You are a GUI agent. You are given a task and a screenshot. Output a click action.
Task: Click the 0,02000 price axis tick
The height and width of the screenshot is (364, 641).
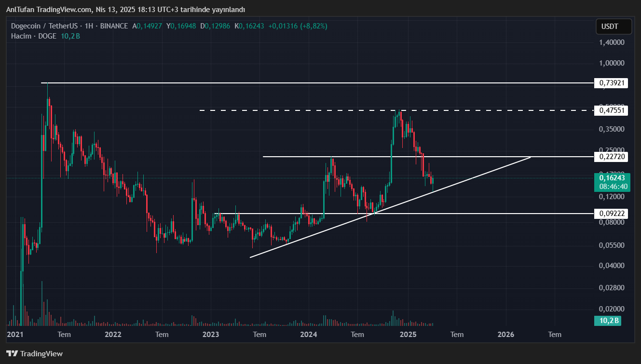[612, 309]
